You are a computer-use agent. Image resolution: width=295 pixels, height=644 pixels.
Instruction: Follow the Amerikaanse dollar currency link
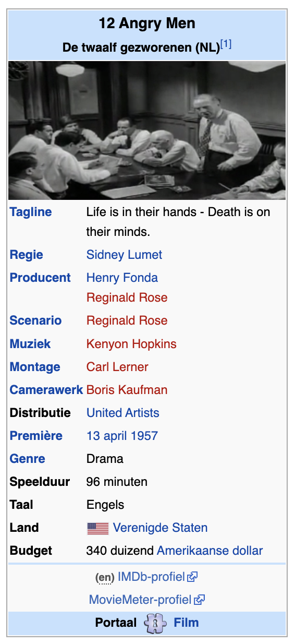pos(210,551)
